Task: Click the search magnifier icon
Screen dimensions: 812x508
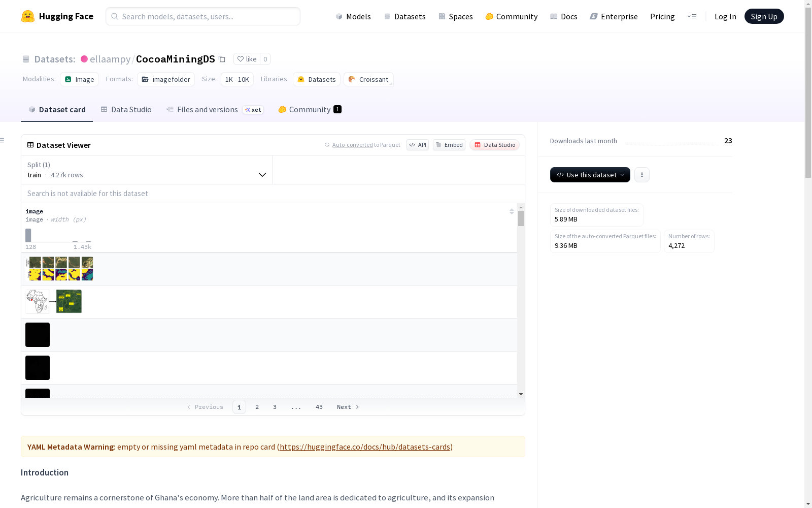Action: click(115, 16)
